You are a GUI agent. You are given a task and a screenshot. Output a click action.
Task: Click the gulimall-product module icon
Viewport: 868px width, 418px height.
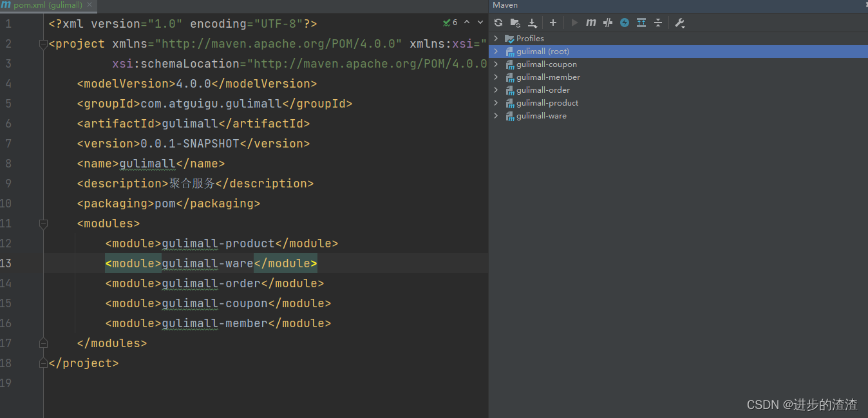click(x=509, y=103)
